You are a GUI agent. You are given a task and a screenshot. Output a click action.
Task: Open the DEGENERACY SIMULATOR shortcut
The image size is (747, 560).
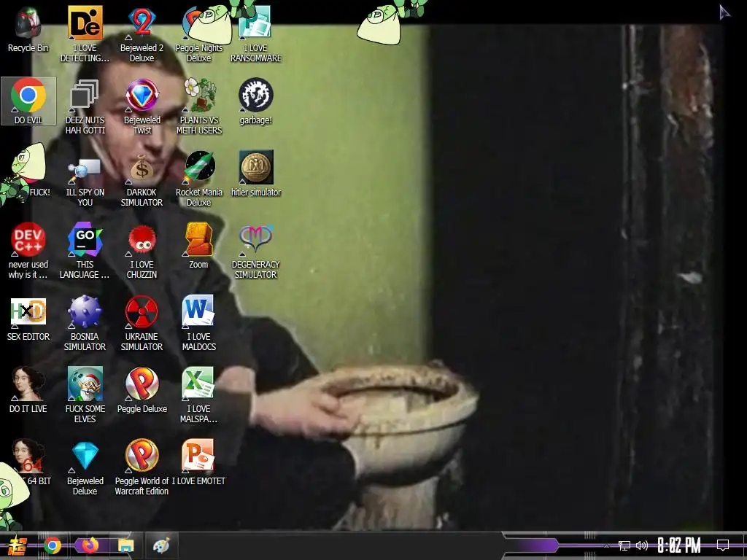coord(256,251)
